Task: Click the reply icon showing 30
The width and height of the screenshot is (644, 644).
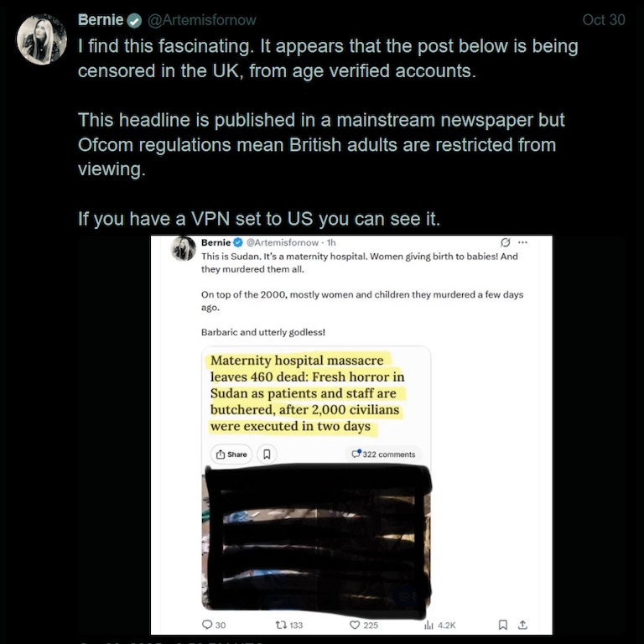Action: (x=214, y=625)
